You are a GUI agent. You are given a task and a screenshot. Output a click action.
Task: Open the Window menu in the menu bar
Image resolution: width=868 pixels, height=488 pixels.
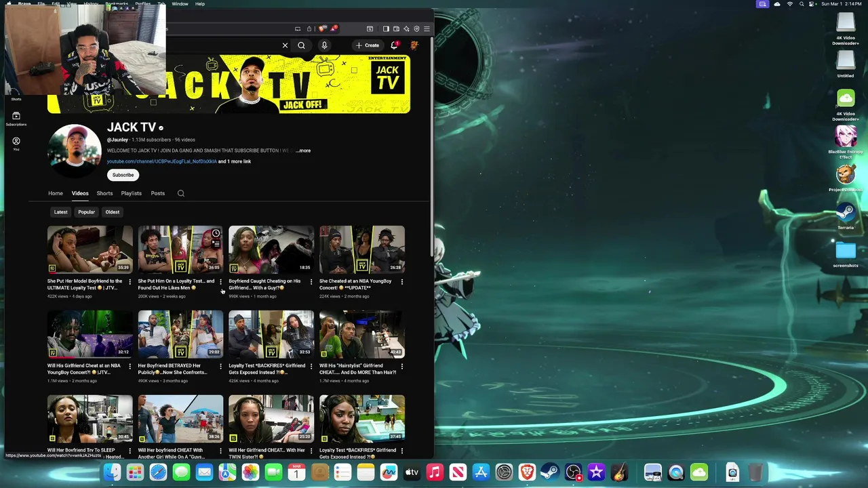pos(180,4)
